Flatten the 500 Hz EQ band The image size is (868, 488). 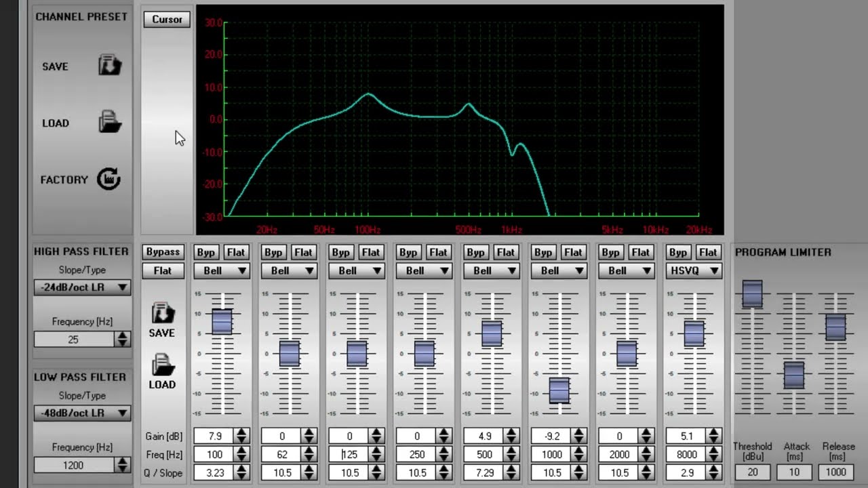[506, 252]
